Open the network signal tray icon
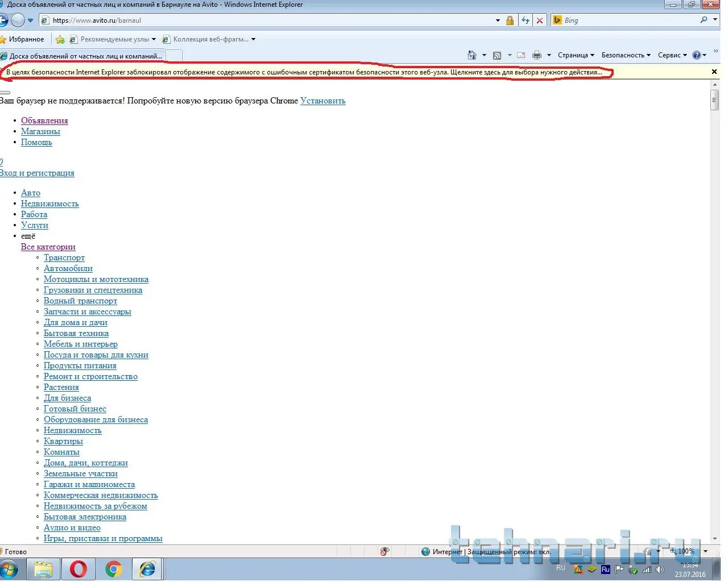Viewport: 728px width, 582px height. coord(646,569)
